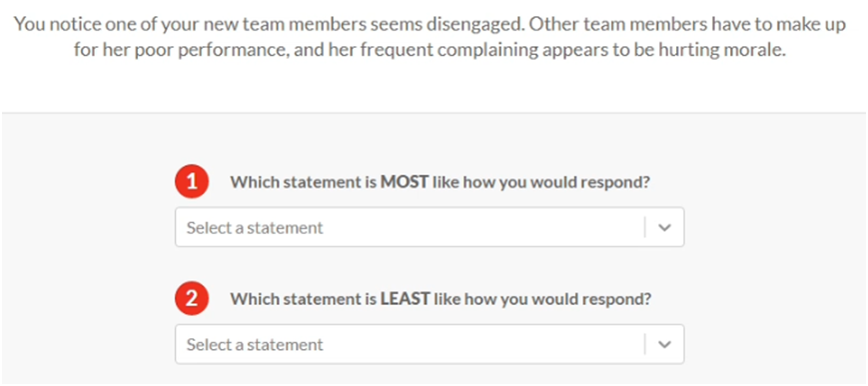The height and width of the screenshot is (386, 868).
Task: Click the gray panel background beside the questions
Action: pos(775,250)
